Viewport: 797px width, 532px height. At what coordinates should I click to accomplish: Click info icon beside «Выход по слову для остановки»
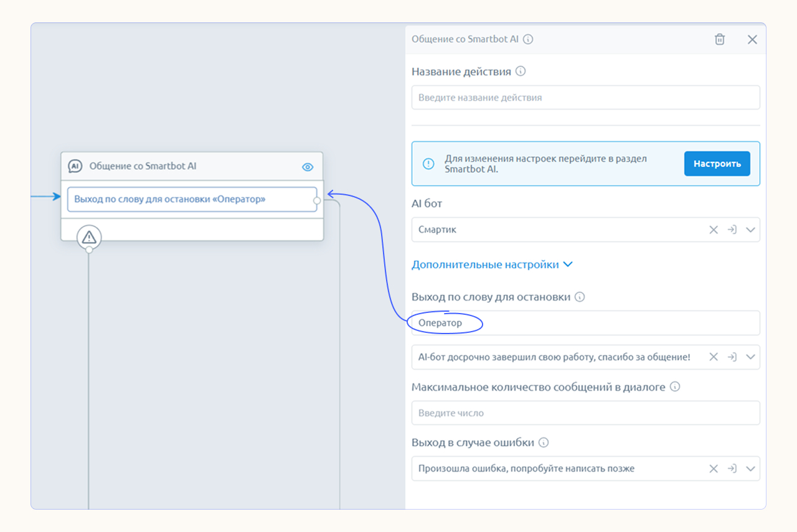click(x=580, y=297)
